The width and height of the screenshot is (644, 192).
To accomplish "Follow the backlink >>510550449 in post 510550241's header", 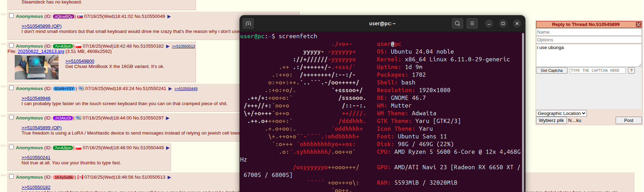I will tap(186, 89).
